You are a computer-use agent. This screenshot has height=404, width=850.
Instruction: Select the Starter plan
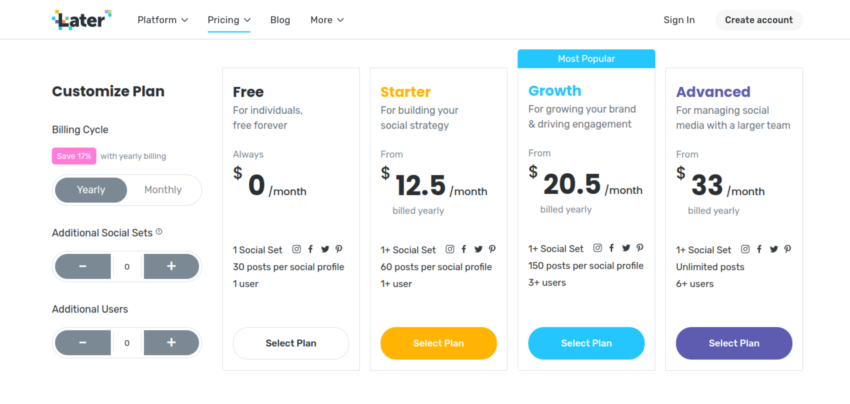(x=438, y=343)
